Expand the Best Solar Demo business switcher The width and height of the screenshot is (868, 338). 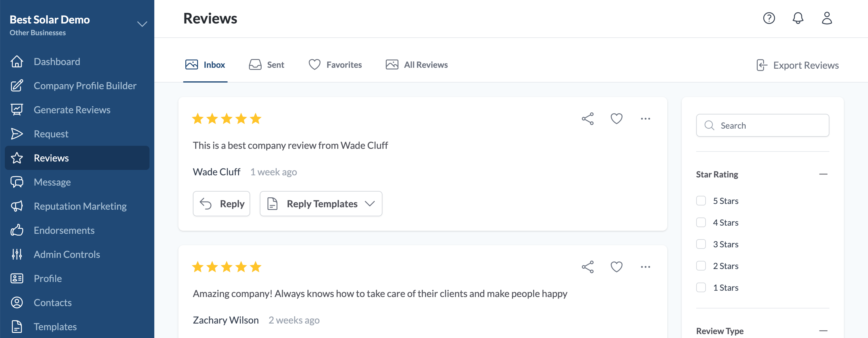click(142, 24)
